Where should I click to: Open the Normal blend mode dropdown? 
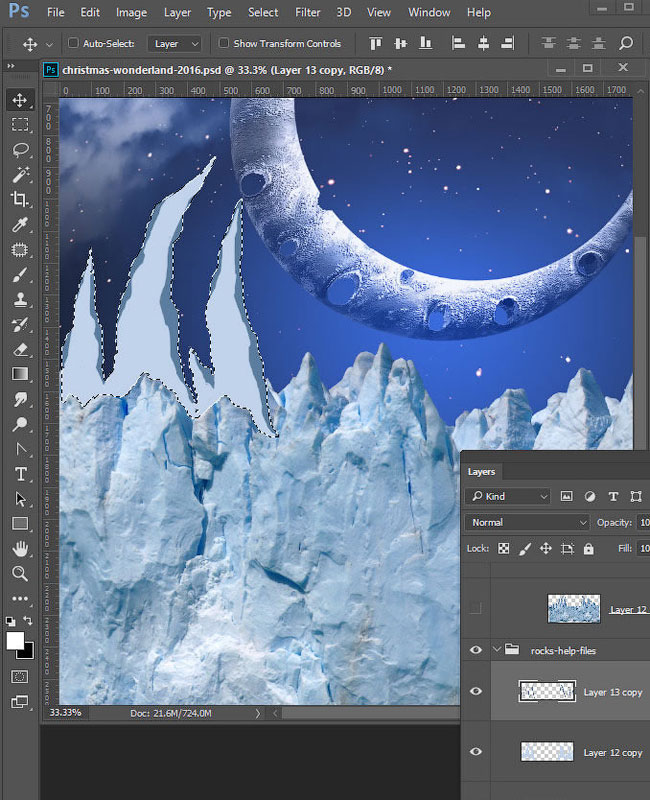pos(528,522)
